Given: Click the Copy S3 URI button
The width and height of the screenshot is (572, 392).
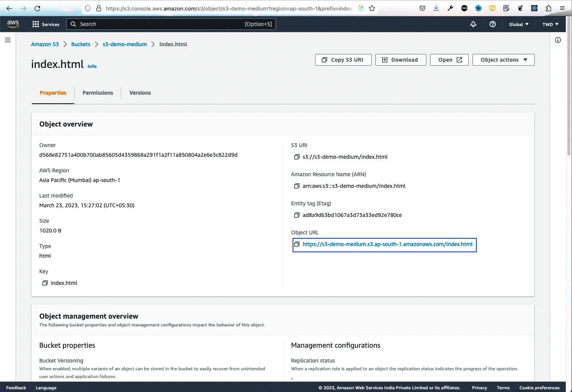Looking at the screenshot, I should click(343, 60).
